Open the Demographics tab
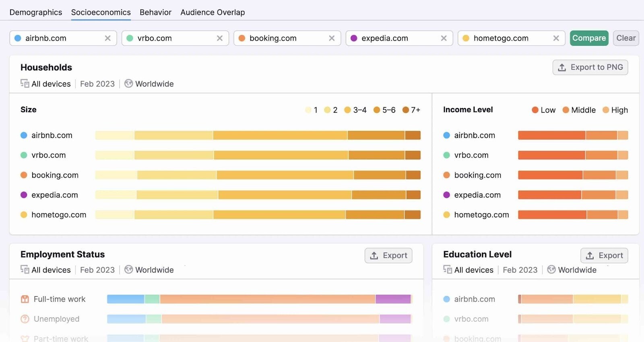 tap(36, 12)
